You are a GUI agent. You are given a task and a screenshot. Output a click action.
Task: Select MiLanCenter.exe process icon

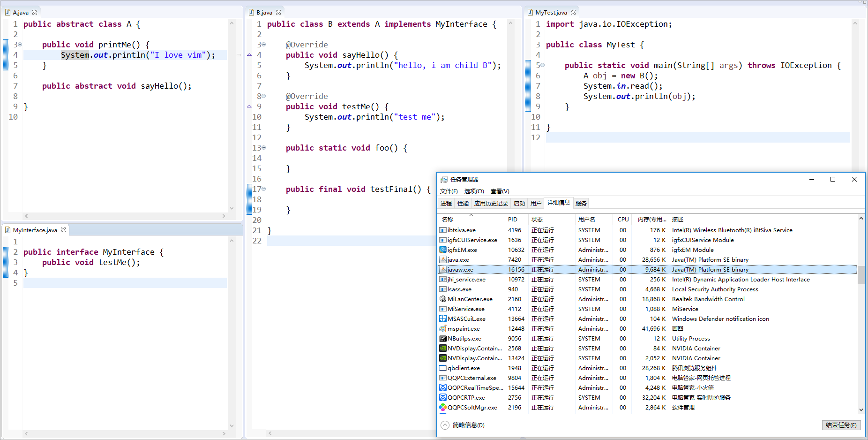(443, 299)
